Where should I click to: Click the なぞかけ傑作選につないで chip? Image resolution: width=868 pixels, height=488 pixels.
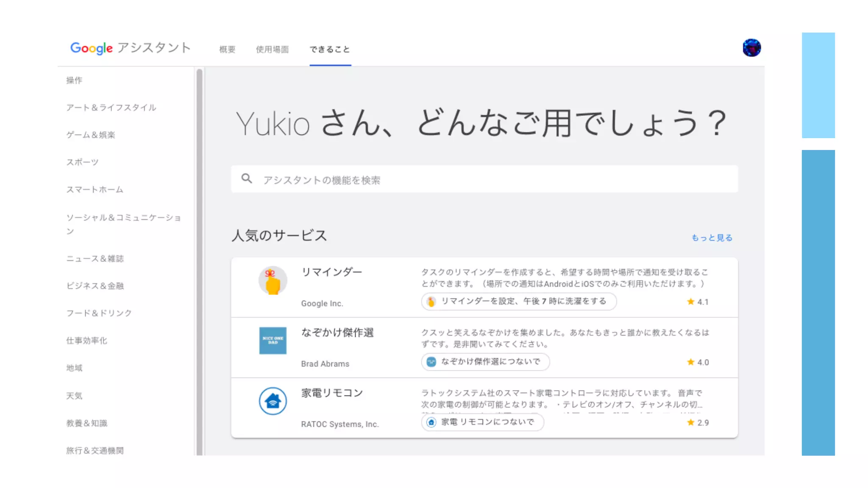point(485,362)
